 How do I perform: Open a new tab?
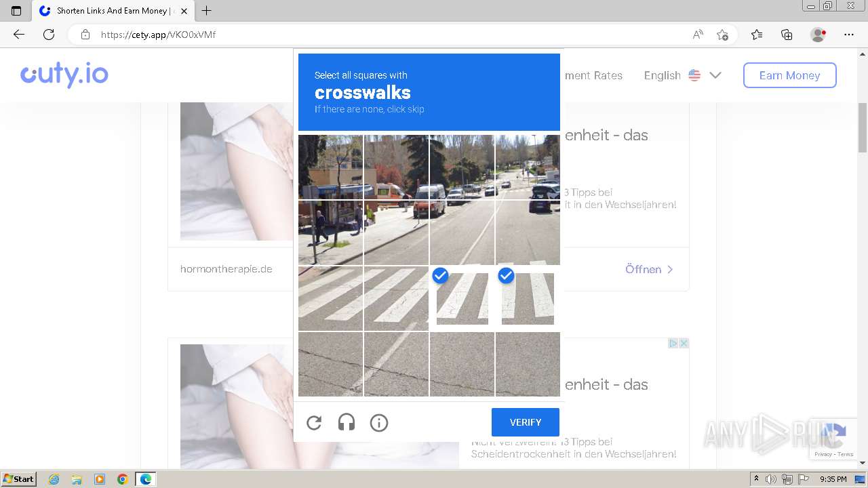207,11
